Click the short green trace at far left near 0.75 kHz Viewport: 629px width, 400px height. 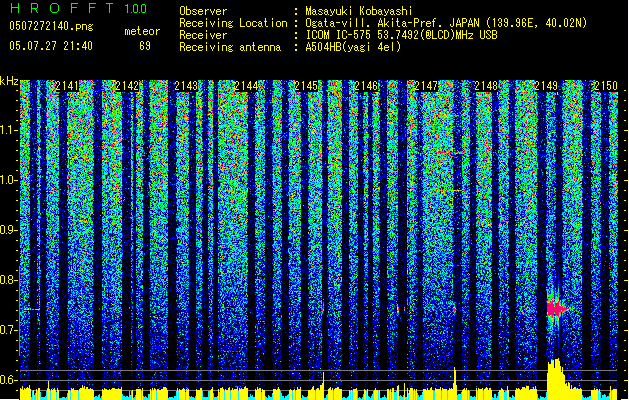(x=32, y=309)
